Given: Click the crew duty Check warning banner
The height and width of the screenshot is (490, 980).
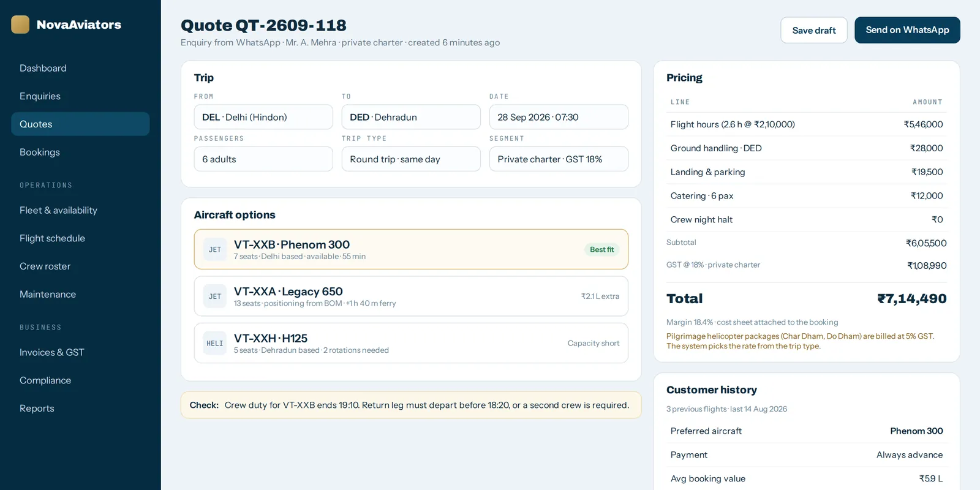Looking at the screenshot, I should (x=411, y=405).
